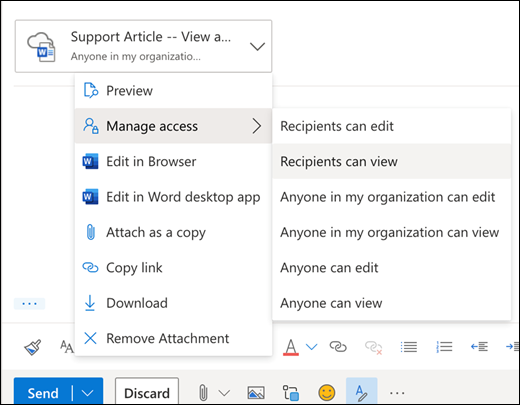Apply numbered list formatting
The image size is (520, 405).
[444, 347]
